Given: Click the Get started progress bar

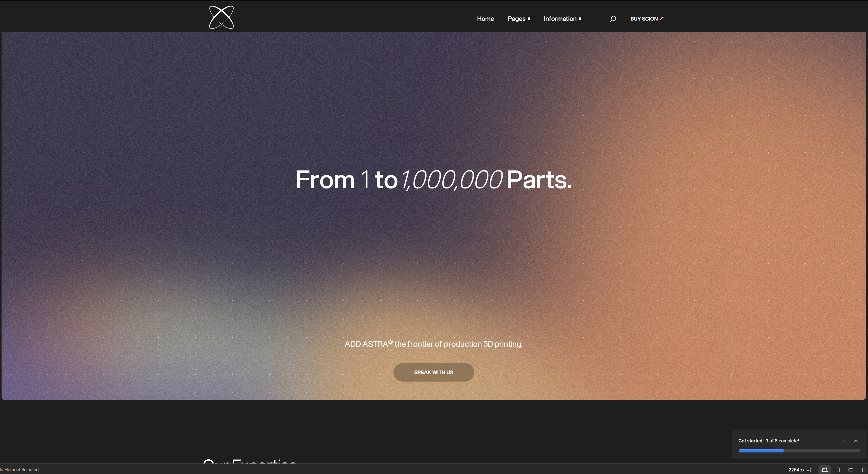Looking at the screenshot, I should (799, 451).
